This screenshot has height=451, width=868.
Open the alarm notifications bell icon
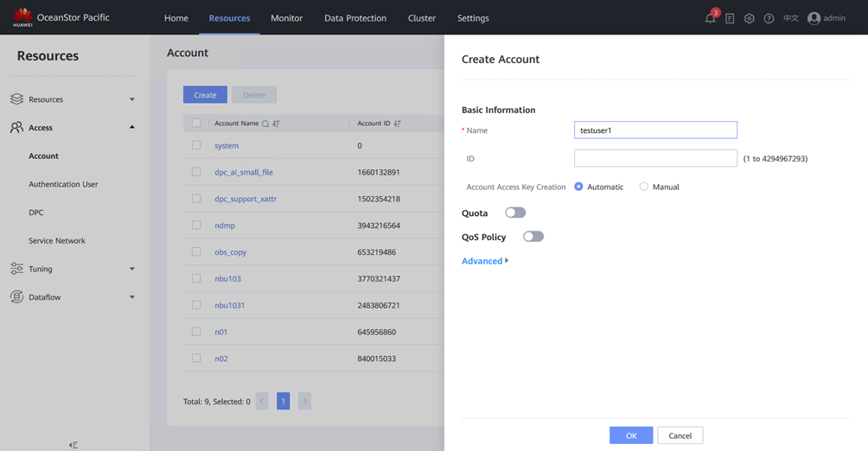(x=710, y=18)
